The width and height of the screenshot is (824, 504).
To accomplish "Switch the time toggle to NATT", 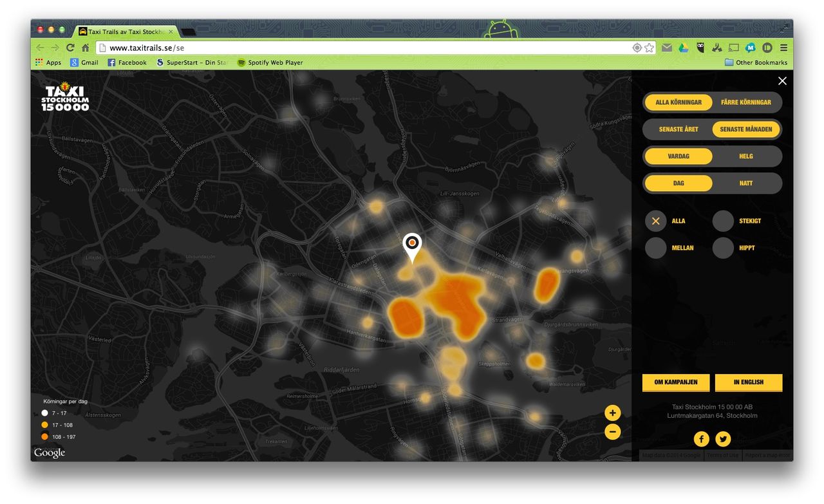I will point(746,183).
